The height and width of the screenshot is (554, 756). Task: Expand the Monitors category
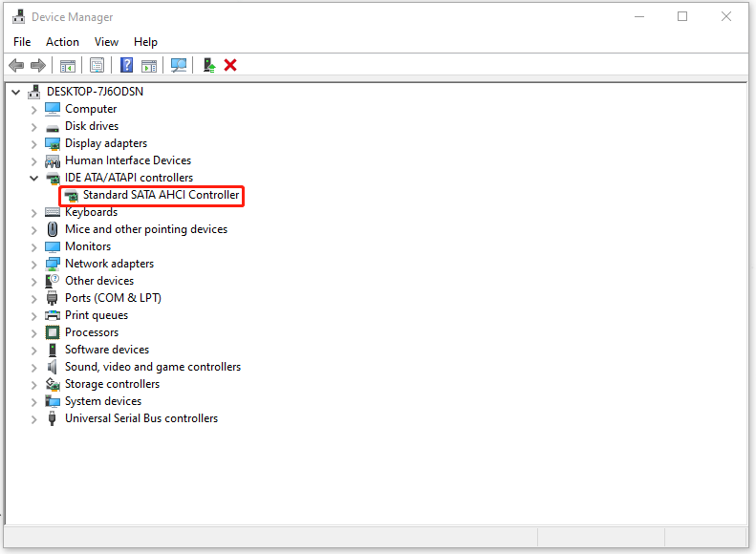click(33, 247)
